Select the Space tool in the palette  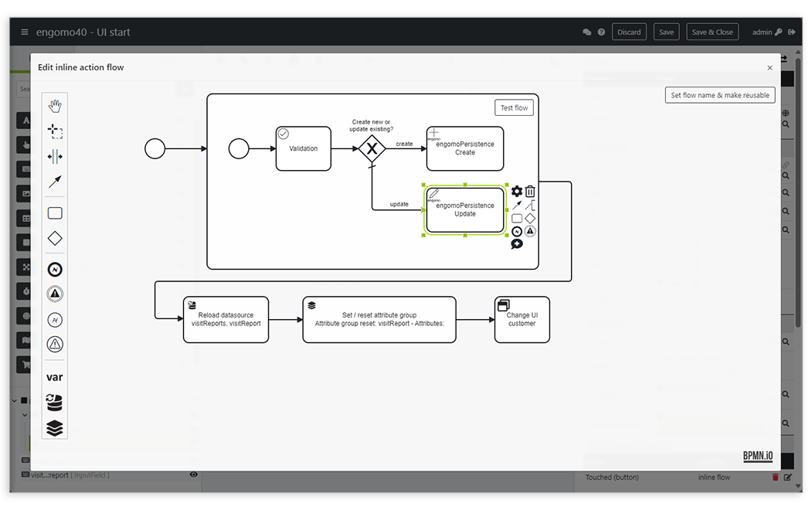pyautogui.click(x=54, y=156)
